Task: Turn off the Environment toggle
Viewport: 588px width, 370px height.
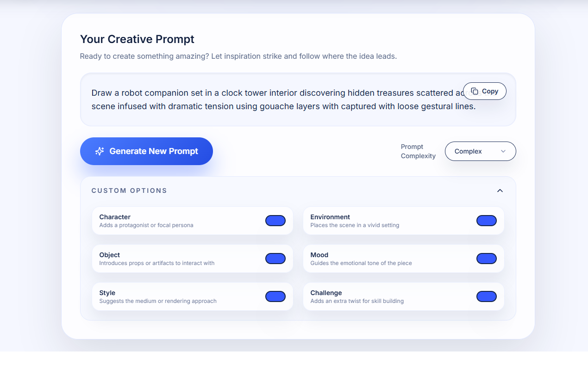Action: tap(486, 221)
